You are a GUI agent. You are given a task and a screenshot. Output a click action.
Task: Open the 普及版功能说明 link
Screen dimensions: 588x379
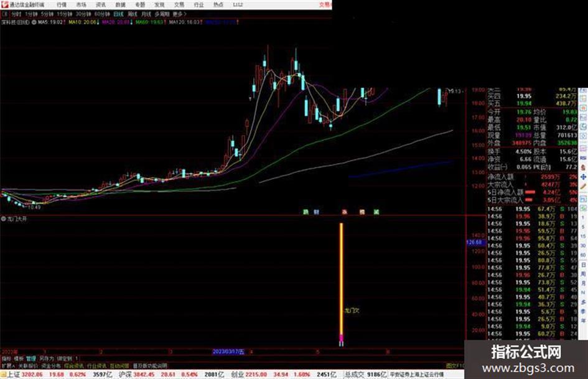click(150, 366)
